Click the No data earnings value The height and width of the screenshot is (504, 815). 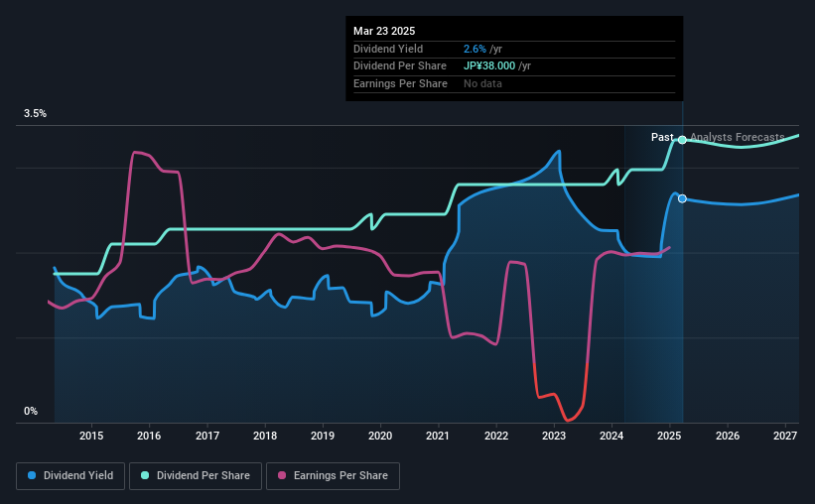coord(482,83)
